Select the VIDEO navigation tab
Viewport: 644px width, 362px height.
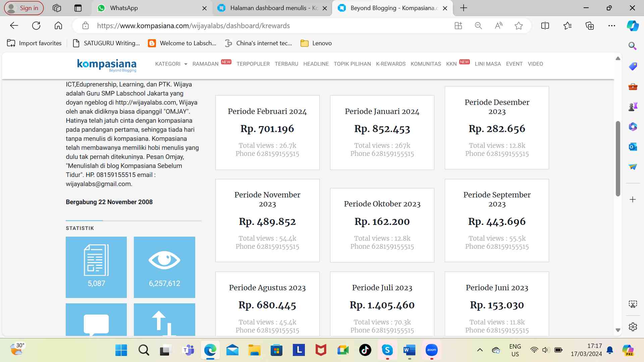coord(535,64)
